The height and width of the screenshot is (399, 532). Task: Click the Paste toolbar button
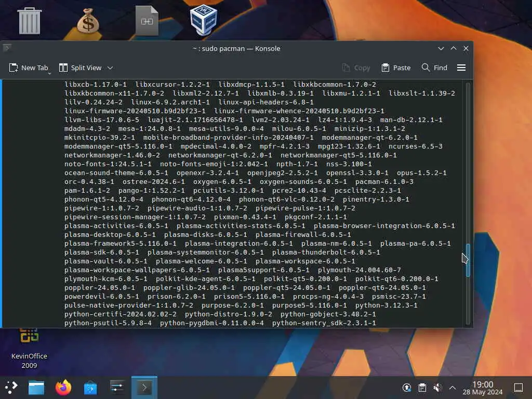(x=396, y=68)
